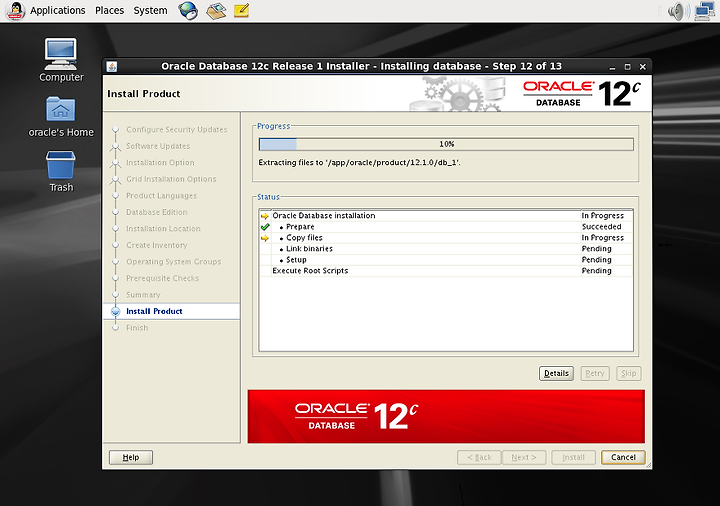The height and width of the screenshot is (506, 720).
Task: Click the Link binaries status row
Action: click(x=446, y=249)
